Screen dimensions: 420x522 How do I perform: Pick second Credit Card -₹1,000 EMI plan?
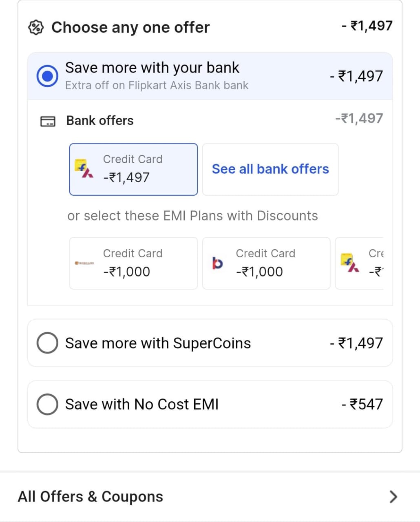click(x=266, y=263)
